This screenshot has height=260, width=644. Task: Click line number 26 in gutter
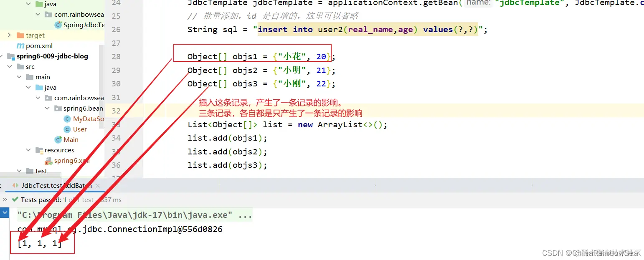pyautogui.click(x=116, y=30)
